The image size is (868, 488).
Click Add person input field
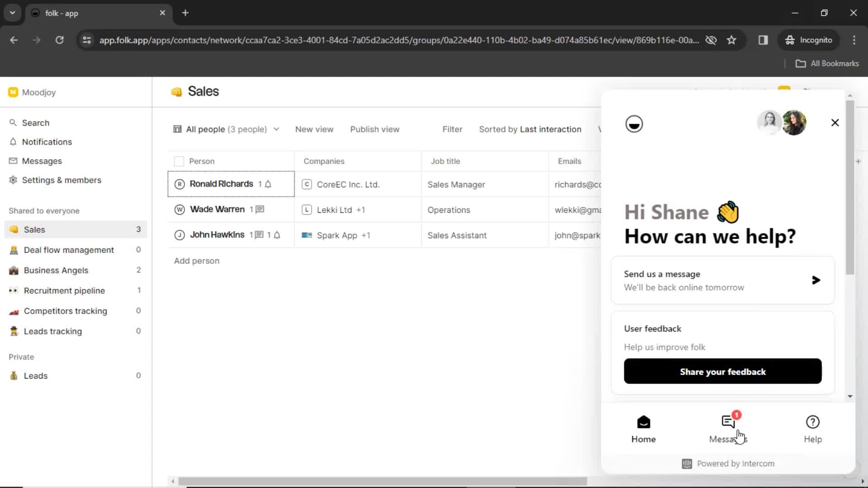196,260
